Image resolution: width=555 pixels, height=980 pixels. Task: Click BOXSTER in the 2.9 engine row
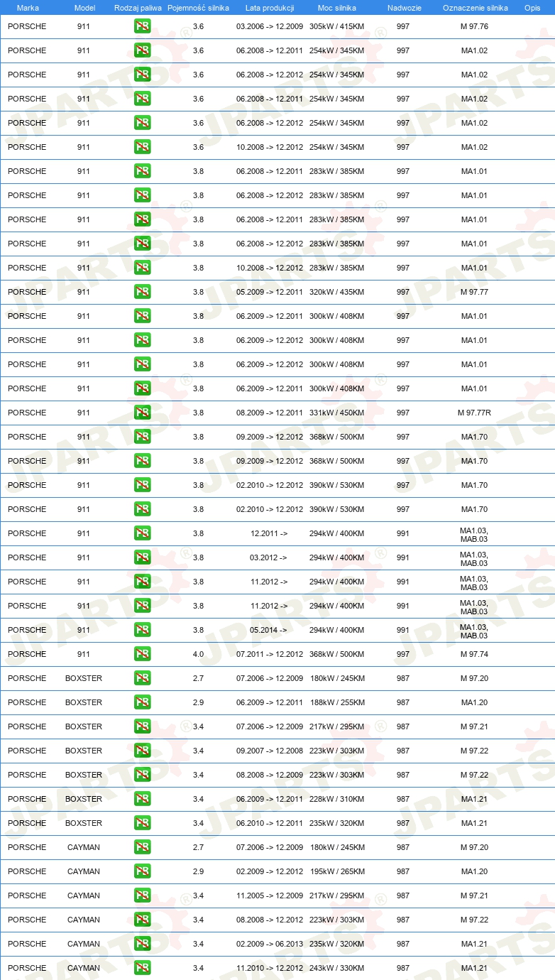[84, 702]
